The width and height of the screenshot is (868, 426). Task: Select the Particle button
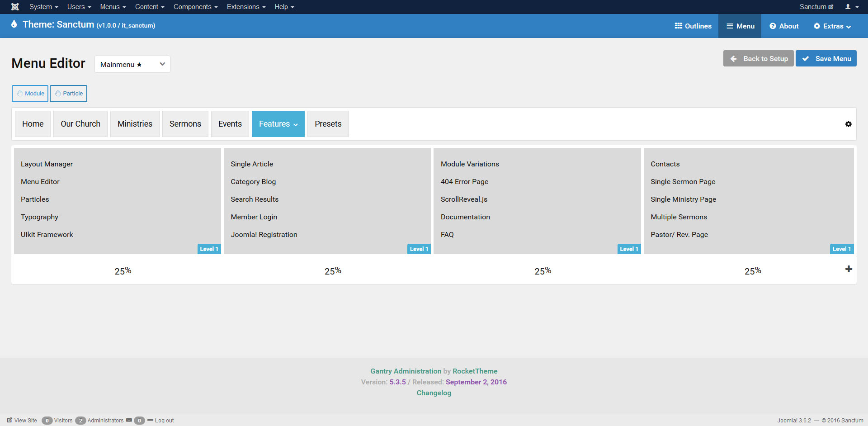pyautogui.click(x=68, y=94)
